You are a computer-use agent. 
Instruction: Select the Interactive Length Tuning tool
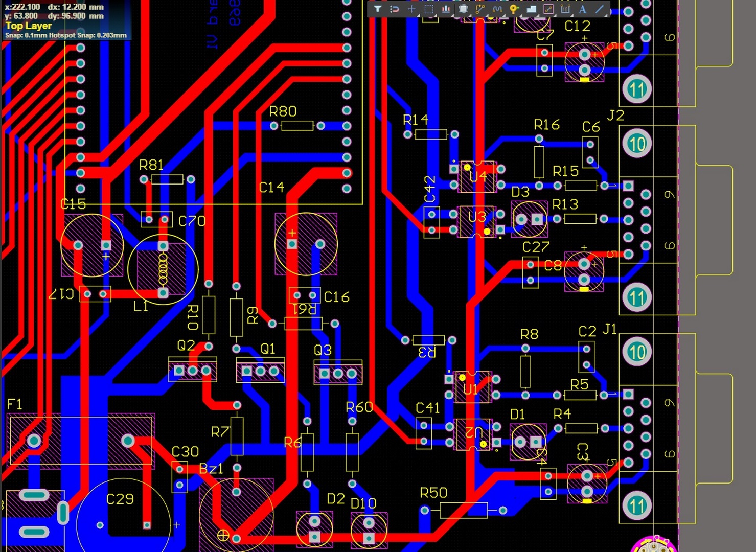click(x=497, y=9)
